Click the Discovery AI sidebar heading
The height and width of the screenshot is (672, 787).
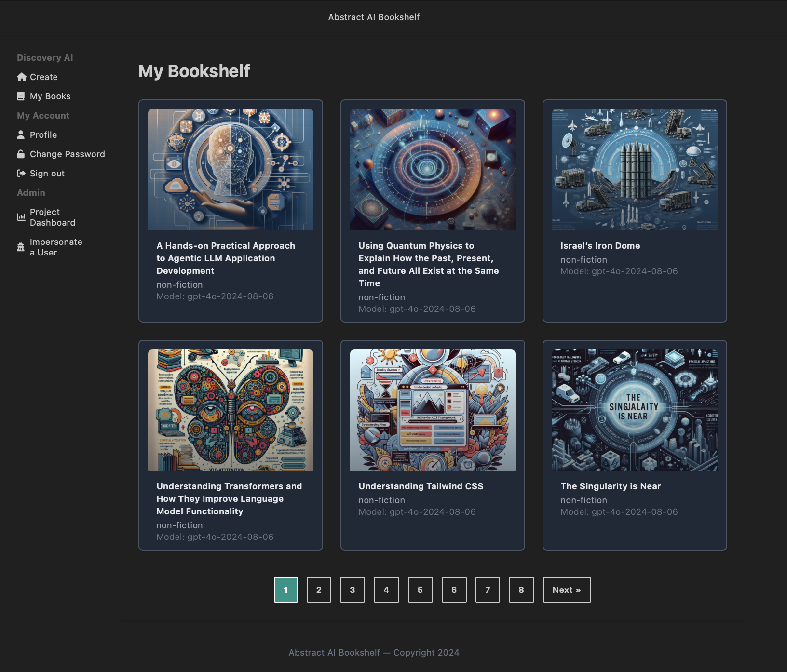click(45, 58)
